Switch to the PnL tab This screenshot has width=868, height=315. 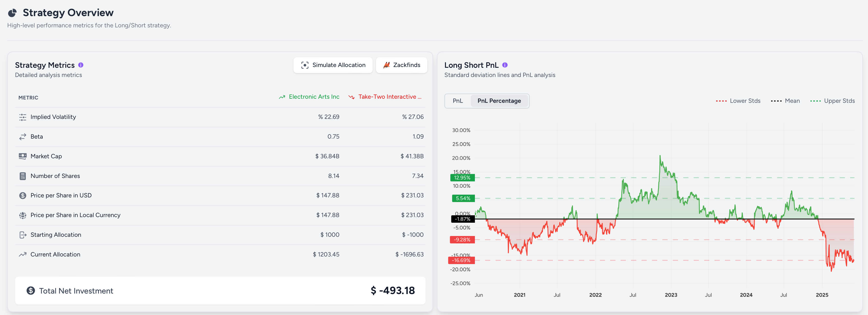tap(458, 101)
